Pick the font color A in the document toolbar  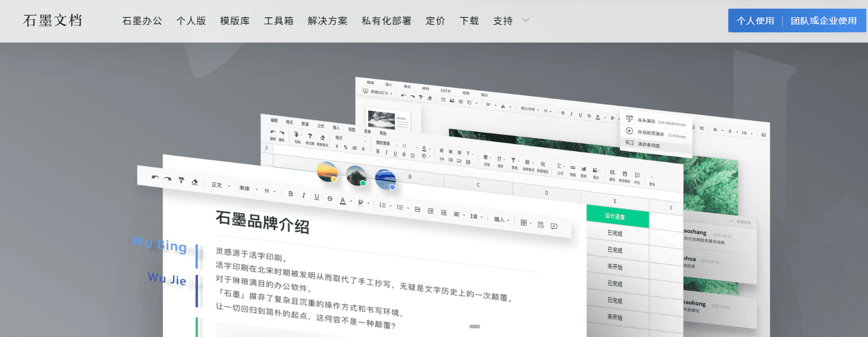click(x=343, y=201)
